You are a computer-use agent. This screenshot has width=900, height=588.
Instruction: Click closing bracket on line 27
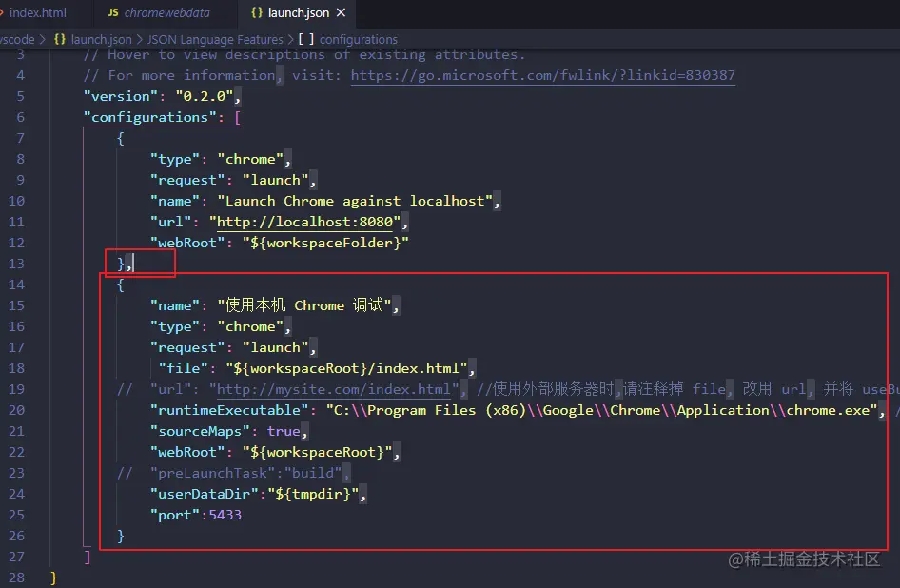88,557
